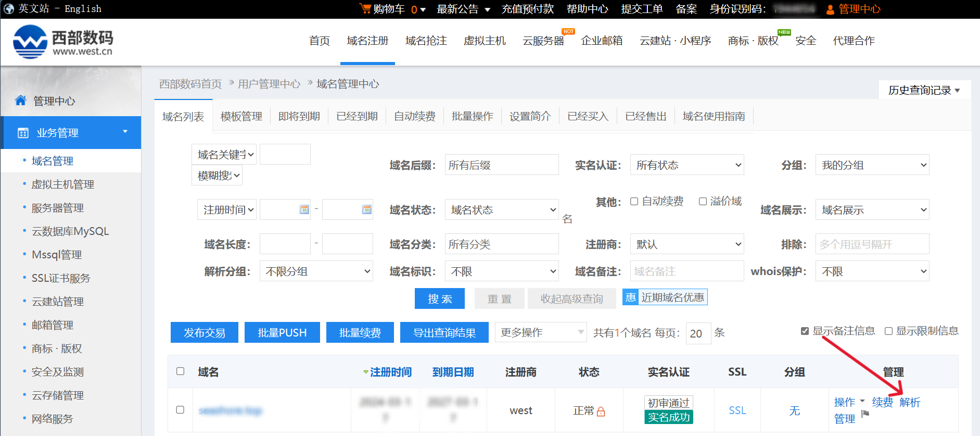Click the shopping cart icon
This screenshot has height=436, width=980.
point(365,9)
